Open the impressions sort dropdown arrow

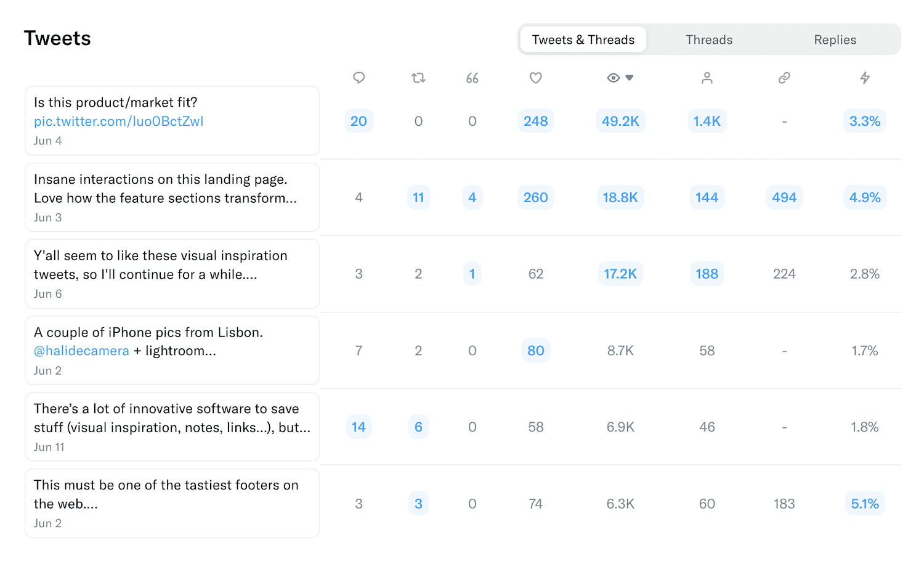(630, 78)
